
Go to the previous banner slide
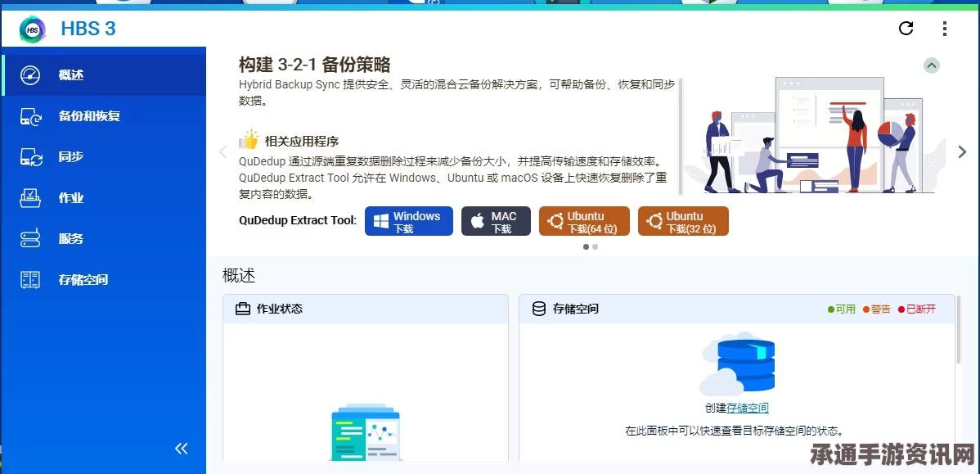[x=222, y=151]
